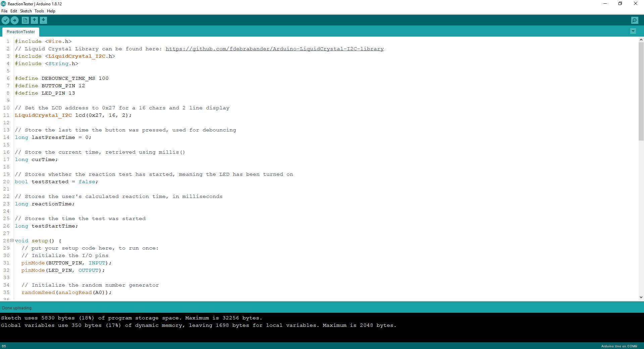This screenshot has width=644, height=349.
Task: Open an existing sketch from the toolbar
Action: [34, 20]
